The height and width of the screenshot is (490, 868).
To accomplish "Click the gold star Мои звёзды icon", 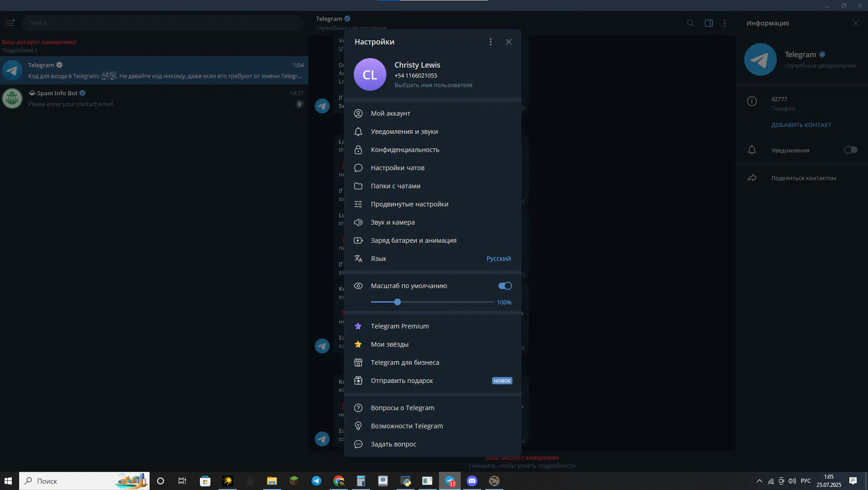I will tap(358, 344).
